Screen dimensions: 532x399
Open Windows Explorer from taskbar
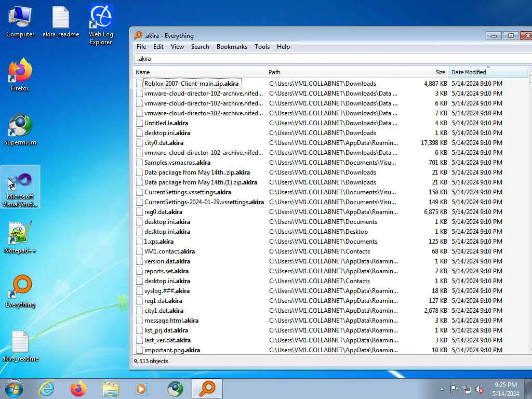111,389
